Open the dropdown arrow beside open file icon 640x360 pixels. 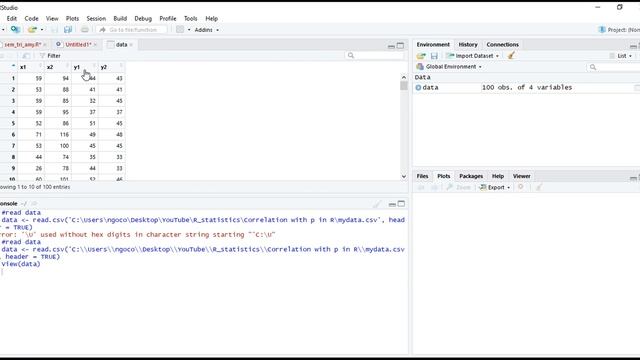click(x=42, y=30)
